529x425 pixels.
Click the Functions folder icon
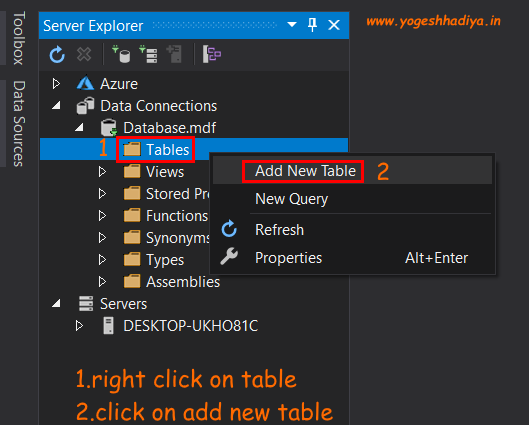coord(132,215)
